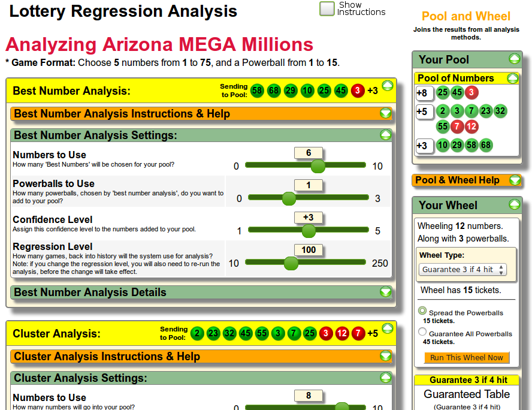Click green ball 58 in Best Number header
Viewport: 532px width, 410px height.
[x=258, y=91]
